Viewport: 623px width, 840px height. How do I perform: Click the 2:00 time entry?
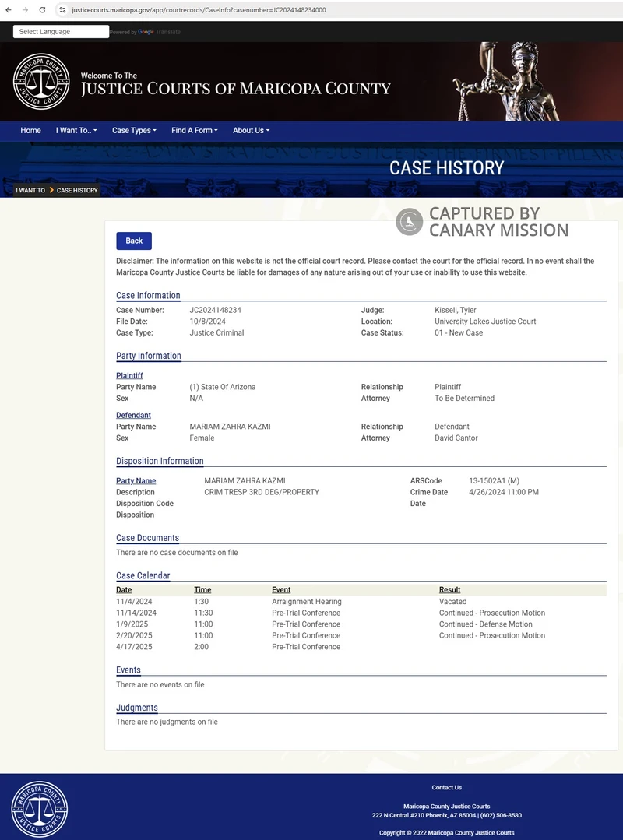click(x=202, y=647)
